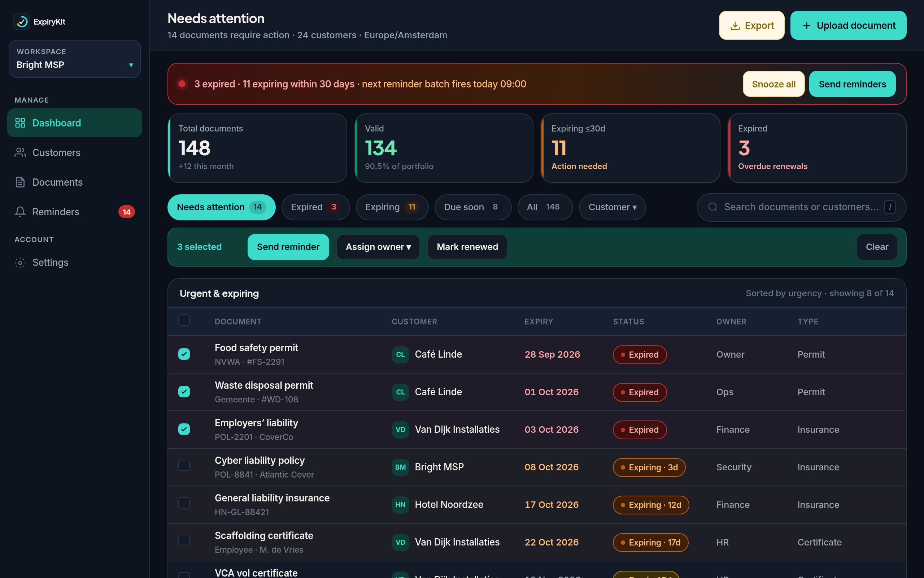Click Upload document button
Image resolution: width=924 pixels, height=578 pixels.
848,25
